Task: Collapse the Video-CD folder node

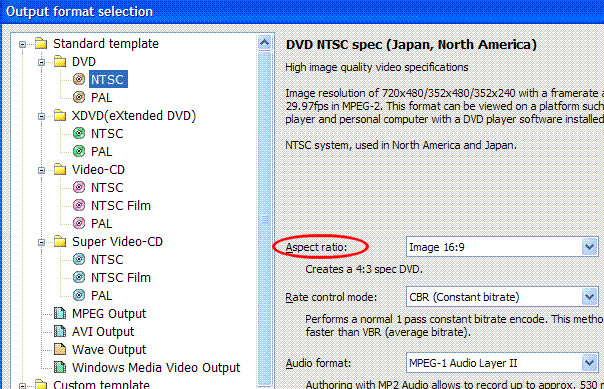Action: [x=41, y=170]
